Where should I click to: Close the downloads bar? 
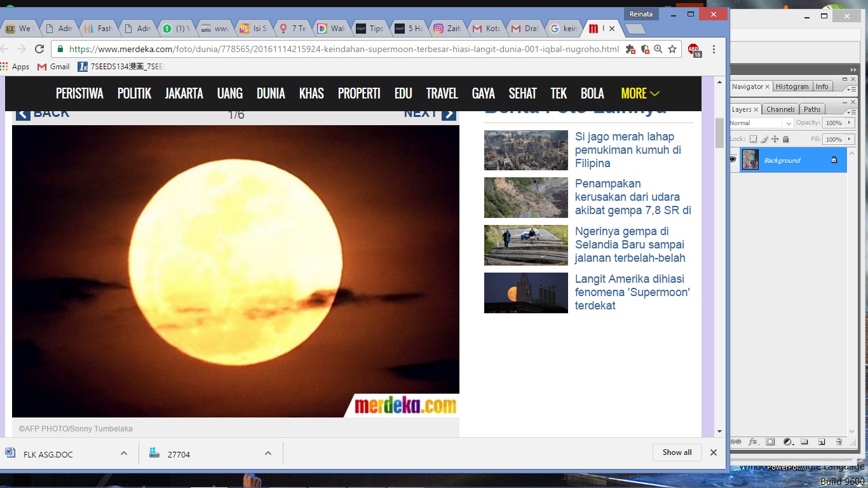click(x=714, y=452)
